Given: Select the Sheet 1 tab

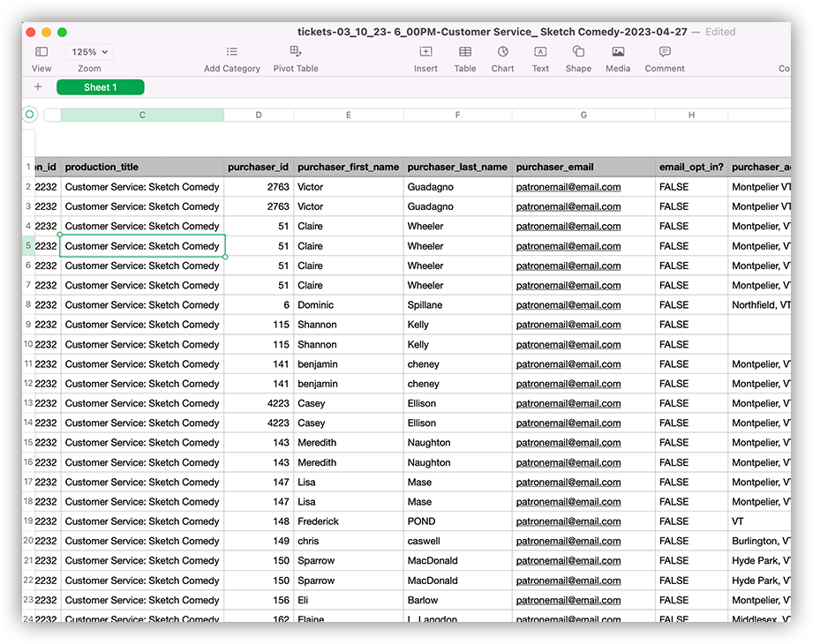Looking at the screenshot, I should click(100, 87).
